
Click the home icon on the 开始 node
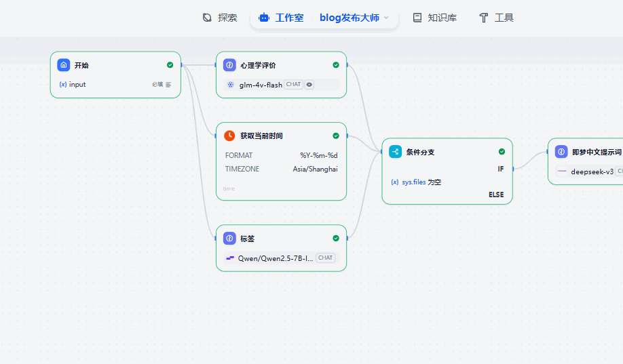[64, 65]
